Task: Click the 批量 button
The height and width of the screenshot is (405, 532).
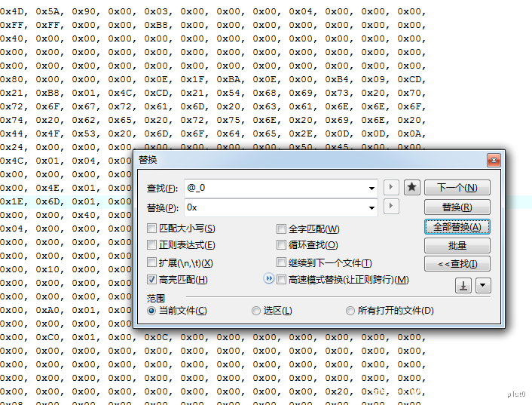Action: [457, 245]
